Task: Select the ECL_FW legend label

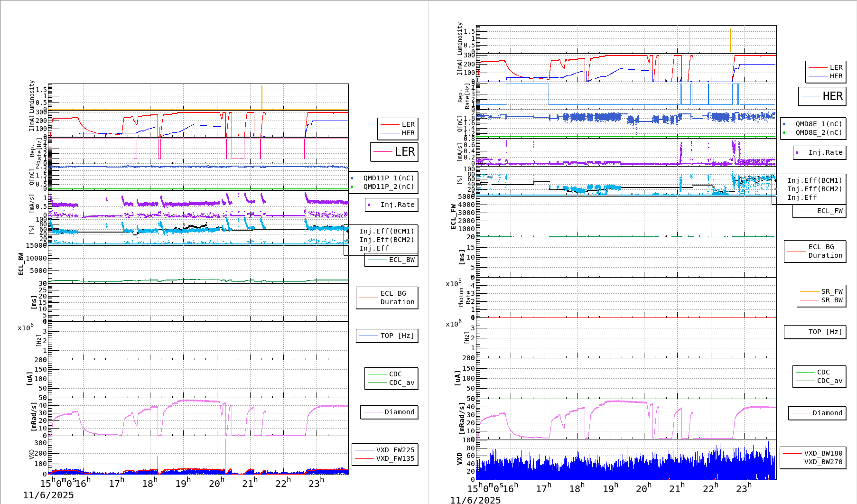Action: click(x=829, y=211)
